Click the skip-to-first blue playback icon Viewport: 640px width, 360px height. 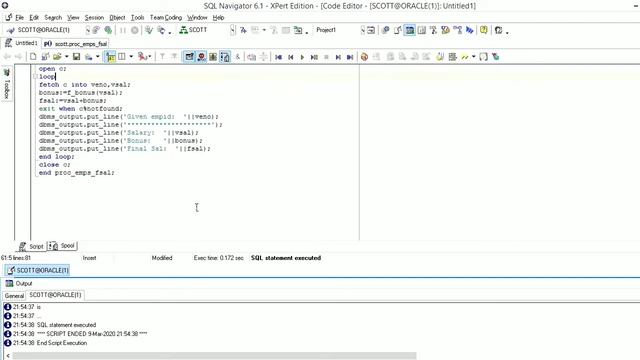click(278, 57)
